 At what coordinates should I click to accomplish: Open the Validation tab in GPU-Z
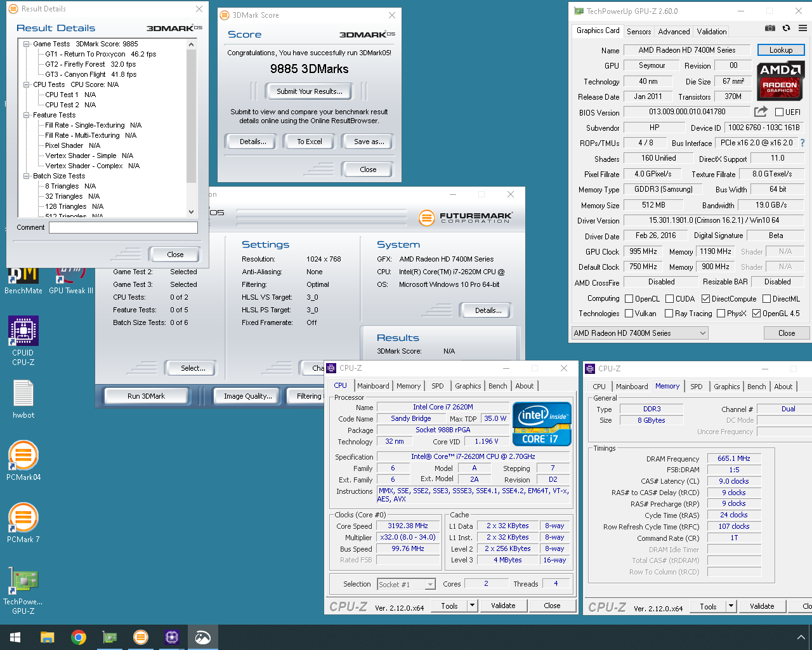[711, 31]
